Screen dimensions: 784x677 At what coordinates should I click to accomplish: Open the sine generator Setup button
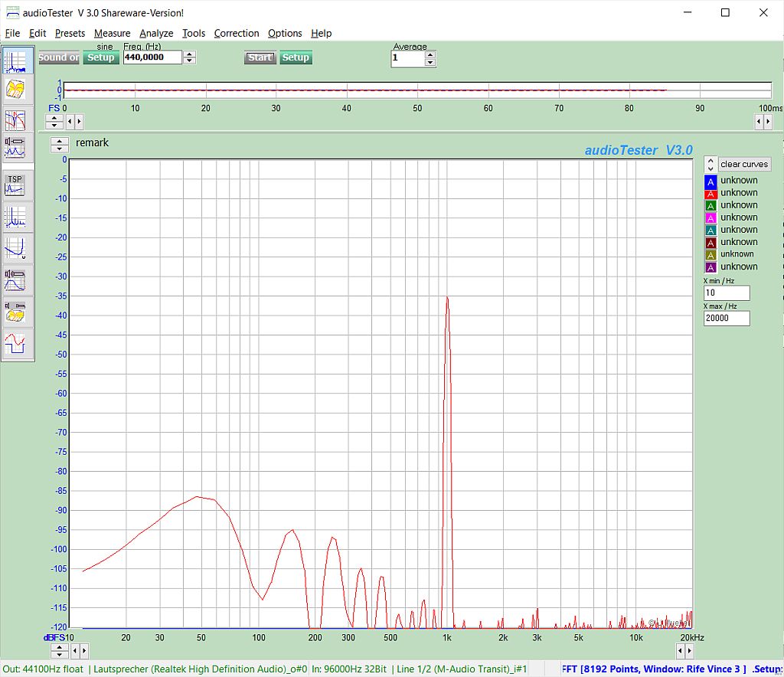coord(101,57)
